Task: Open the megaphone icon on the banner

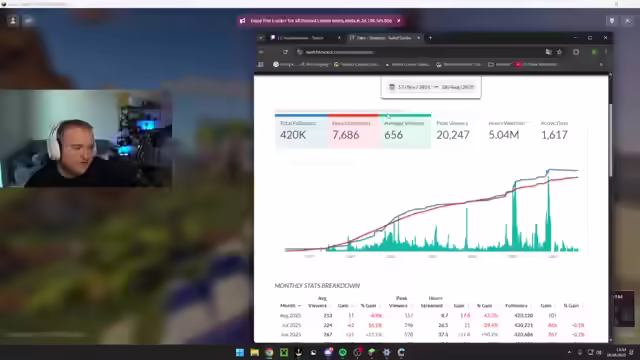Action: click(x=242, y=20)
